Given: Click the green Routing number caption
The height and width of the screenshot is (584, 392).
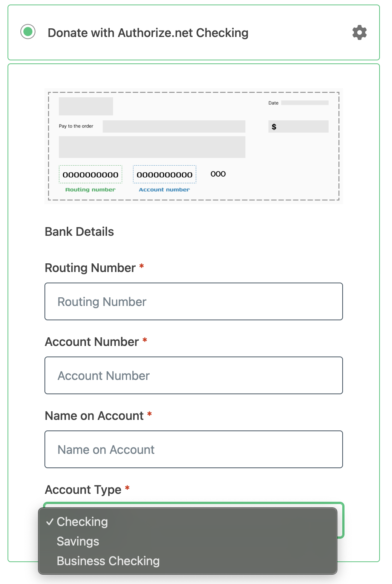Looking at the screenshot, I should (x=90, y=190).
